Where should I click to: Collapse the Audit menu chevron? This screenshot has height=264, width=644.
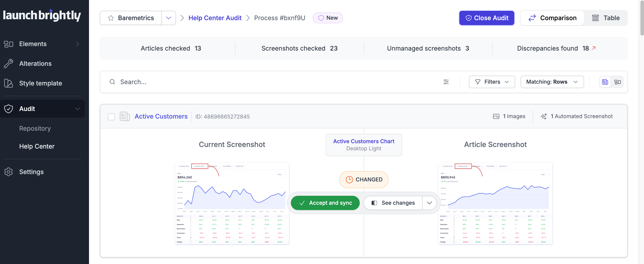point(78,109)
